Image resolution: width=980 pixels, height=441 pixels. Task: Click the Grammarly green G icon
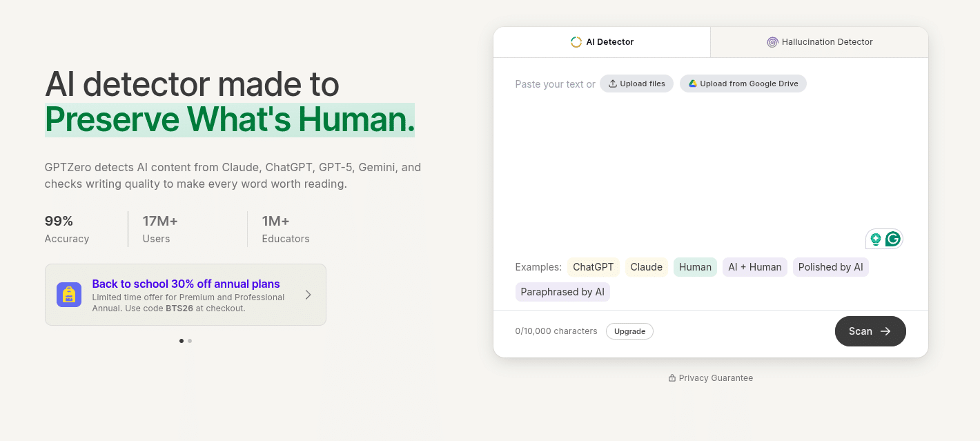893,239
